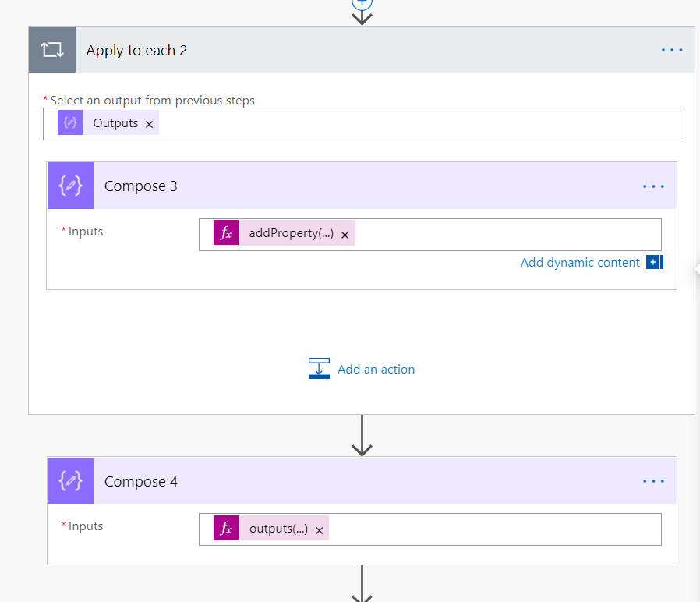Remove the outputs(...) expression token
The width and height of the screenshot is (700, 602).
319,530
